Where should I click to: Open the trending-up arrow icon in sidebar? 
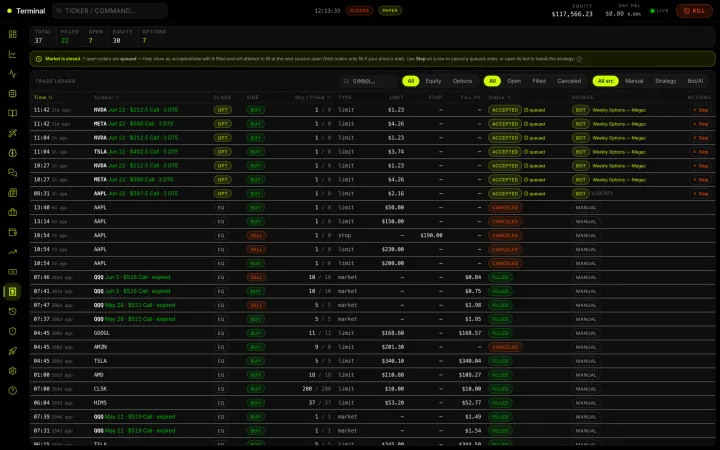12,252
